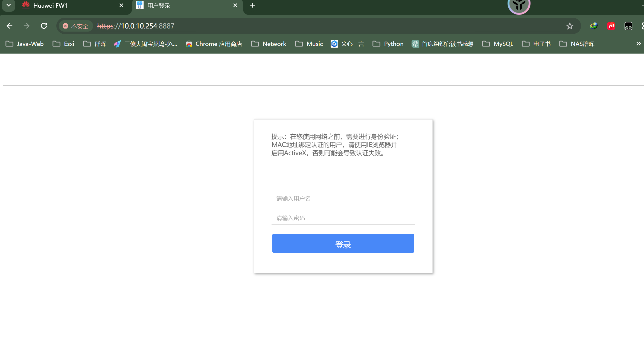Image resolution: width=644 pixels, height=353 pixels.
Task: Open the Music bookmark folder
Action: [309, 44]
